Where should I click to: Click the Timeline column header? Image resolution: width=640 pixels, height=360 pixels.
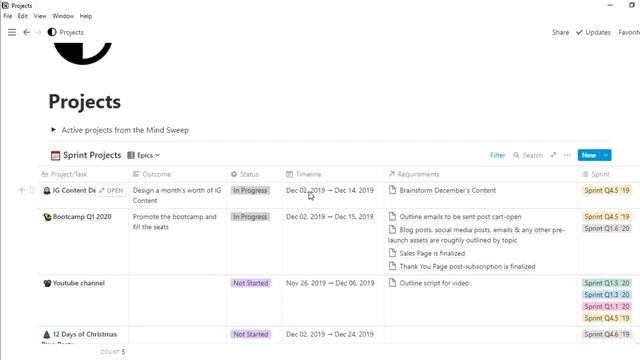point(333,174)
